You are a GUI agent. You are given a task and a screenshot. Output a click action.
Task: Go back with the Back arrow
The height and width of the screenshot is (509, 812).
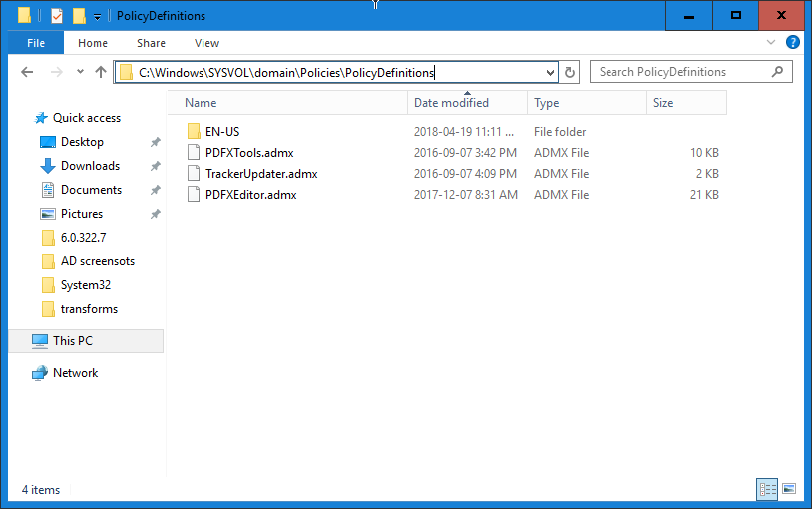[27, 72]
